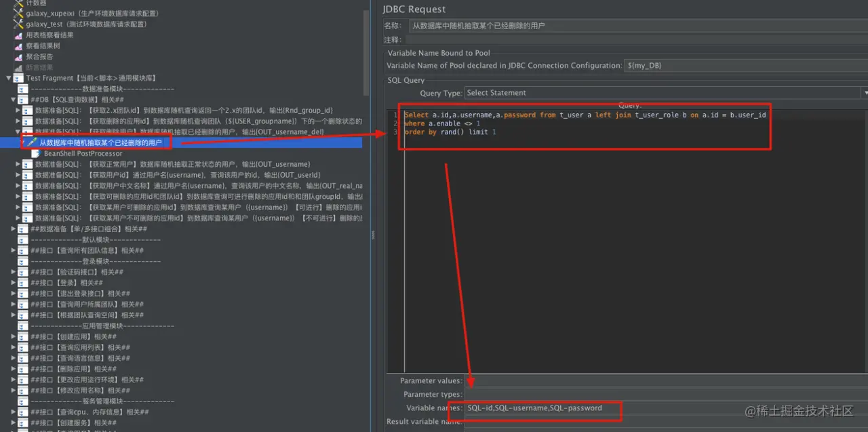This screenshot has height=432, width=868.
Task: Expand ##接口【查询用户所属团队】node
Action: (14, 305)
